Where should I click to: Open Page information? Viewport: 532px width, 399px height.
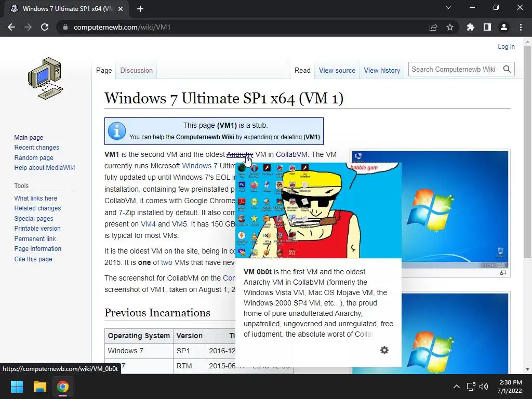pyautogui.click(x=37, y=249)
